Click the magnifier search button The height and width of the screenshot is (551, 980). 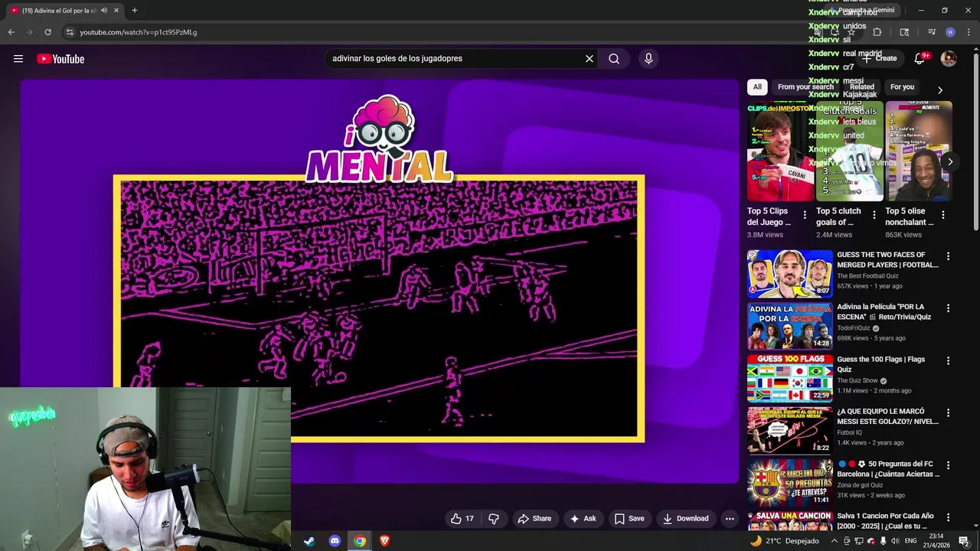614,58
